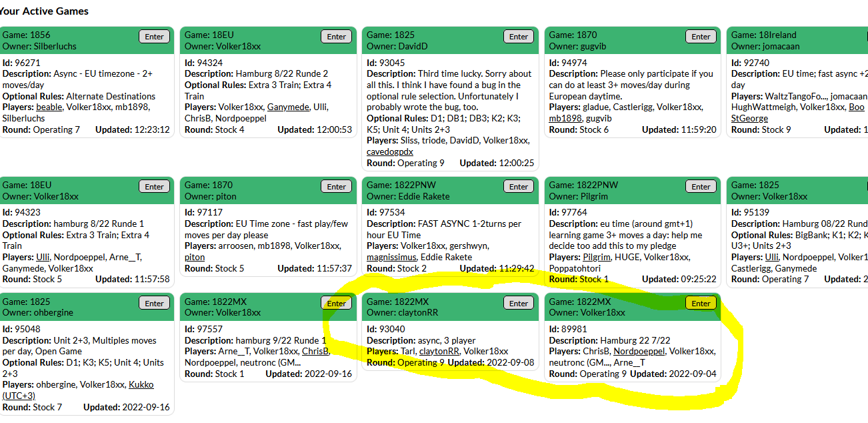This screenshot has height=423, width=868.
Task: Click 'Round: Stock 6' text
Action: (579, 130)
